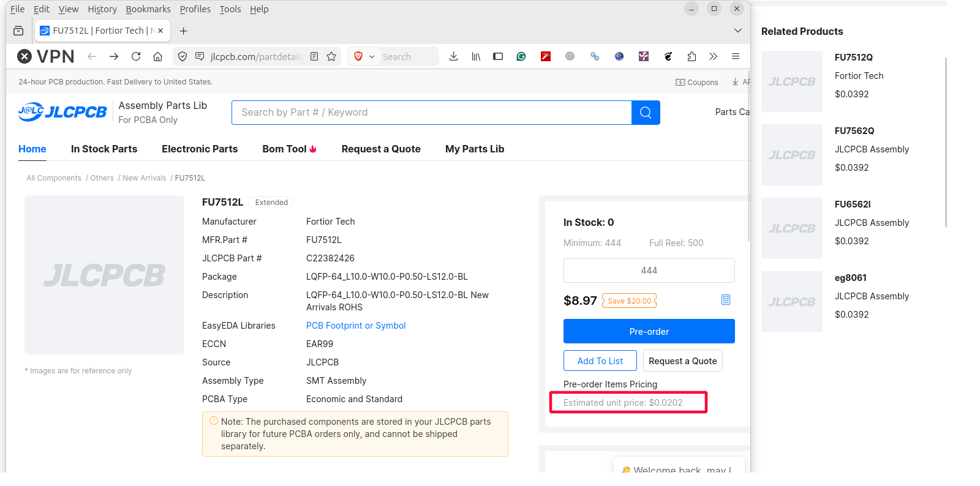The image size is (980, 486).
Task: Click the Save $20.00 coupon tag
Action: point(629,301)
